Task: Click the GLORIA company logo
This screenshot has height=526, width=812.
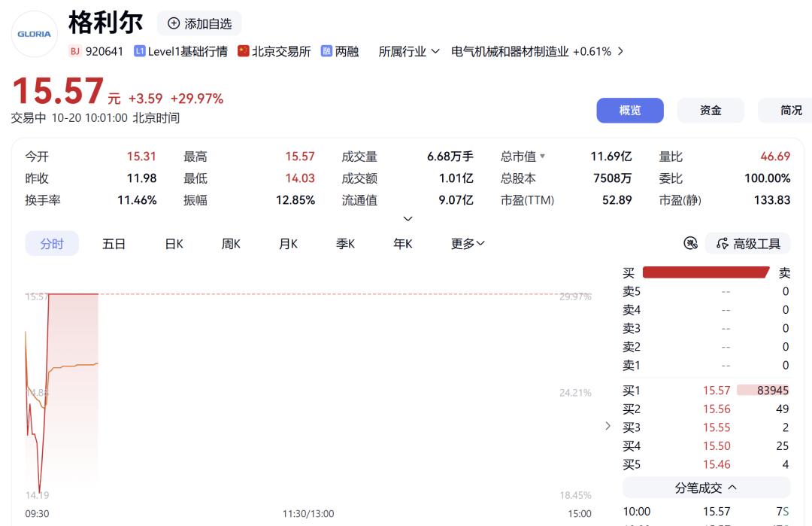Action: coord(34,34)
